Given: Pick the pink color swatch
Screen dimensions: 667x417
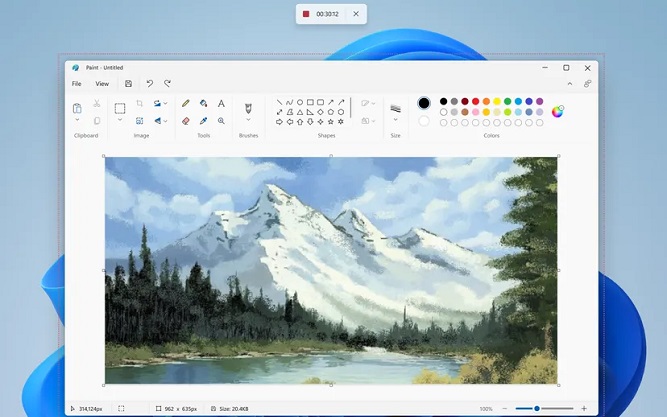Looking at the screenshot, I should click(x=476, y=112).
